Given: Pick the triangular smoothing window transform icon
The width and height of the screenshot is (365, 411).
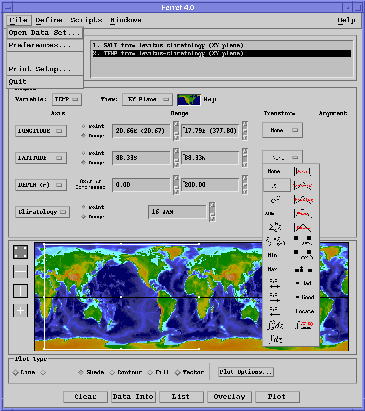Looking at the screenshot, I should tap(303, 227).
